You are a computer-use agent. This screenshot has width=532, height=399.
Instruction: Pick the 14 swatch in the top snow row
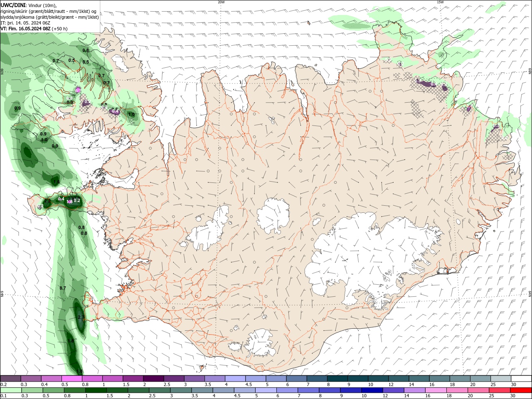pos(419,379)
